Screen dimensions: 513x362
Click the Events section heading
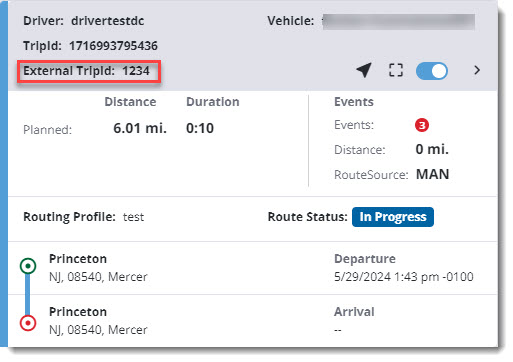pyautogui.click(x=354, y=102)
